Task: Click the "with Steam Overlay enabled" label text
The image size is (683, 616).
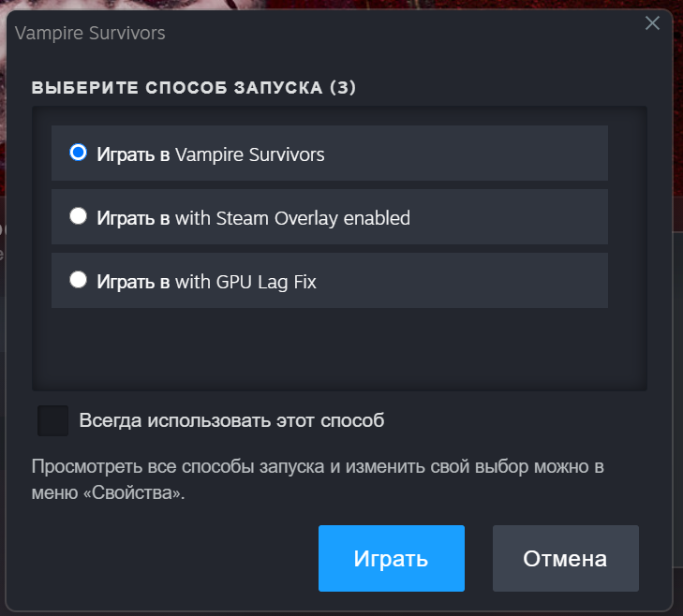Action: tap(253, 217)
